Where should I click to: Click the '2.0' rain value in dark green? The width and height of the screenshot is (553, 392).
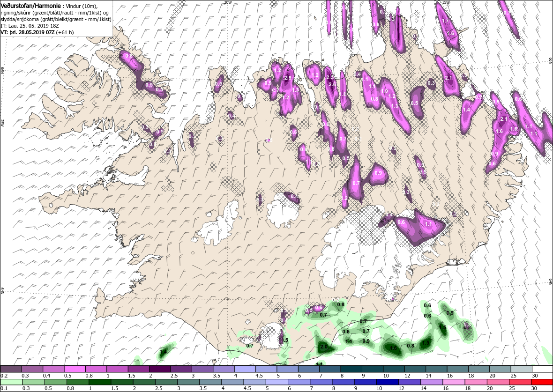point(323,347)
